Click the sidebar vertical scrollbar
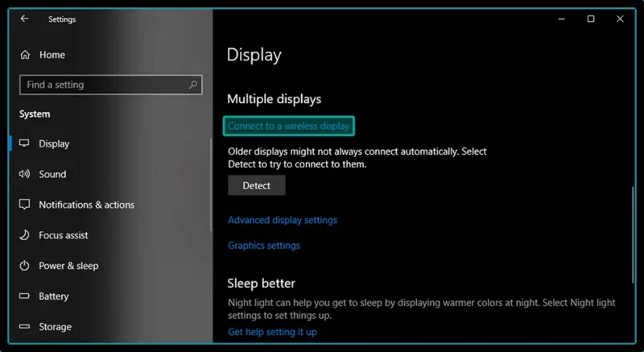Image resolution: width=644 pixels, height=352 pixels. [211, 184]
